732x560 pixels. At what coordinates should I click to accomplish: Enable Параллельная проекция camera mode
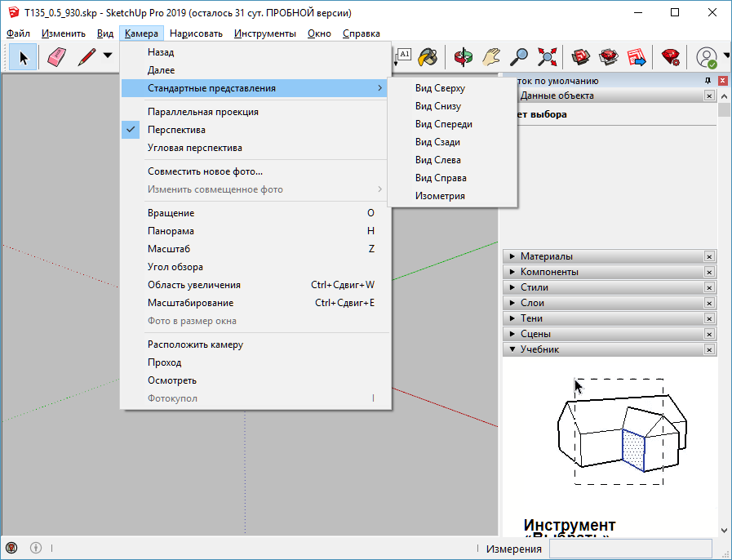tap(202, 112)
